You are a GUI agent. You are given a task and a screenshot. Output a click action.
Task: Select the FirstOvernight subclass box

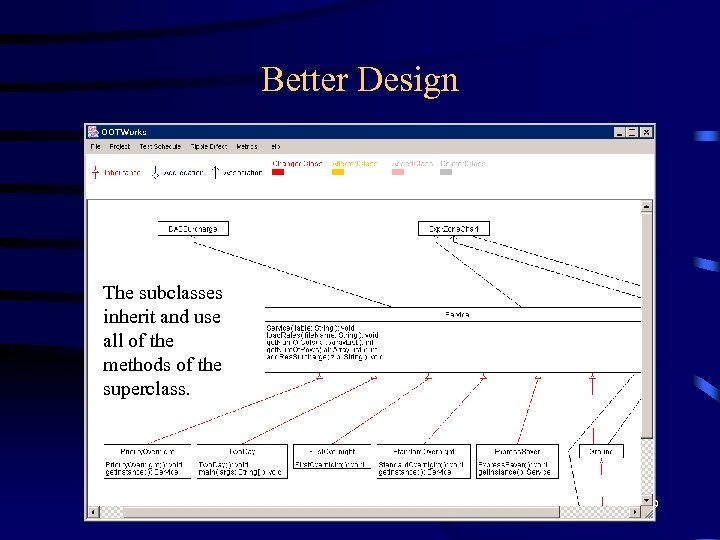(332, 456)
